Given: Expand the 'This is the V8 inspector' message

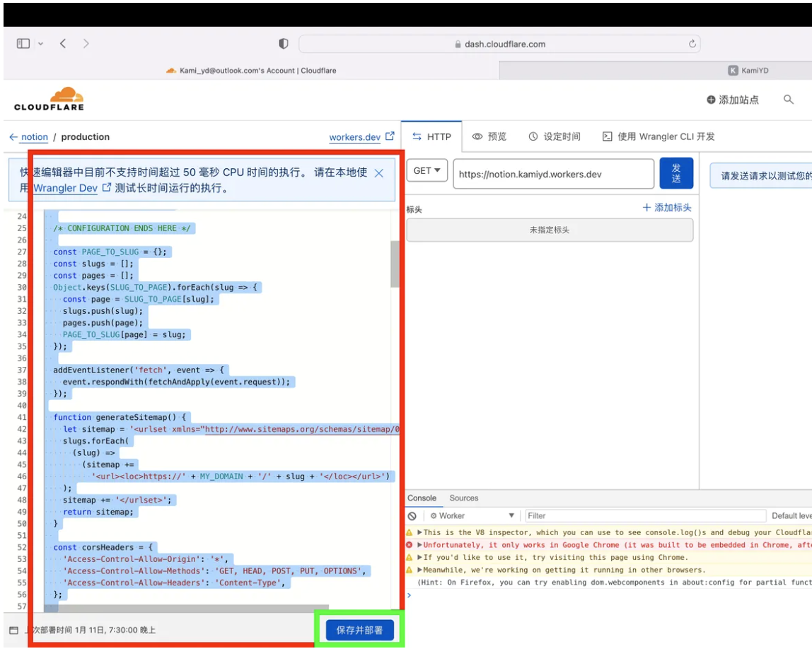Looking at the screenshot, I should click(x=419, y=533).
